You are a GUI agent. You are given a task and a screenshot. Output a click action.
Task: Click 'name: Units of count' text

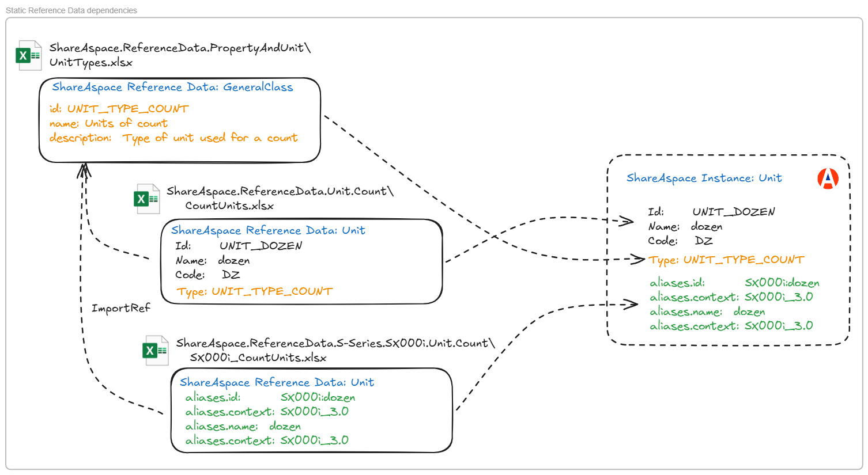point(108,123)
